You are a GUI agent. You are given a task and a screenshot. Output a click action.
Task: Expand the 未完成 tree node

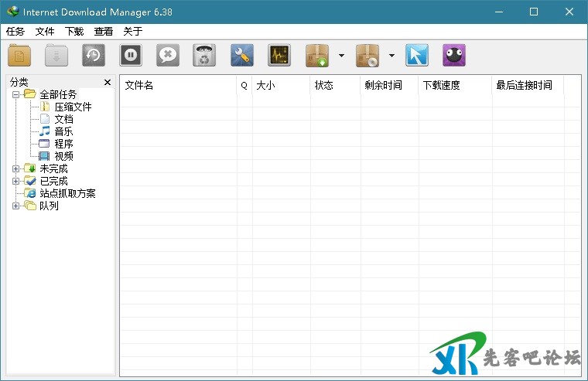point(16,168)
